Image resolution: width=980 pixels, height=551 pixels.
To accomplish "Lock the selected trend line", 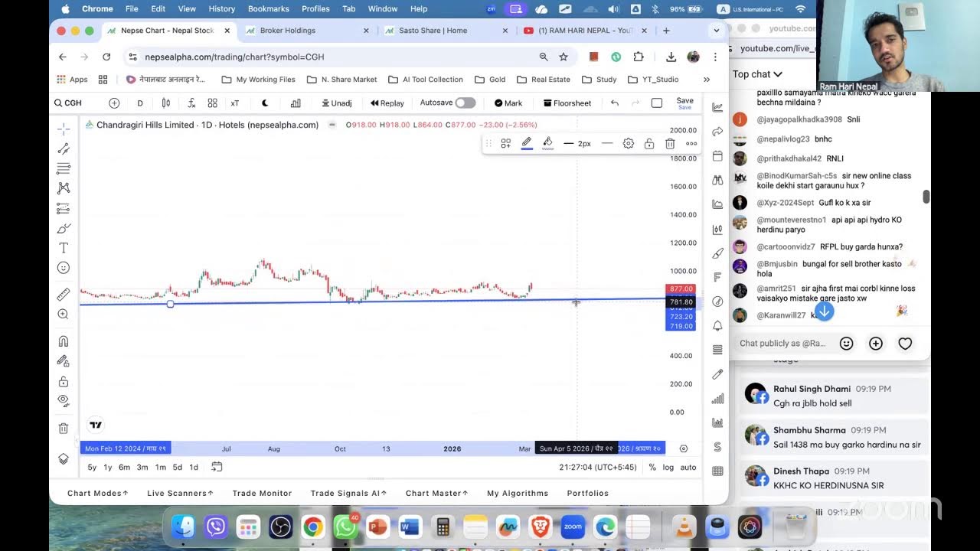I will tap(649, 143).
